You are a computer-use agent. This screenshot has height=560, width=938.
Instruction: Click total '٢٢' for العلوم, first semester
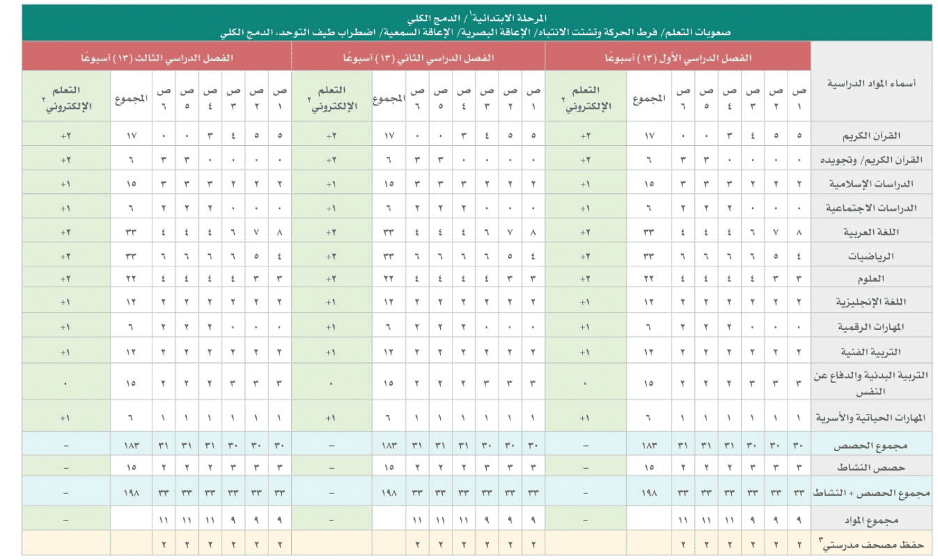coord(650,279)
